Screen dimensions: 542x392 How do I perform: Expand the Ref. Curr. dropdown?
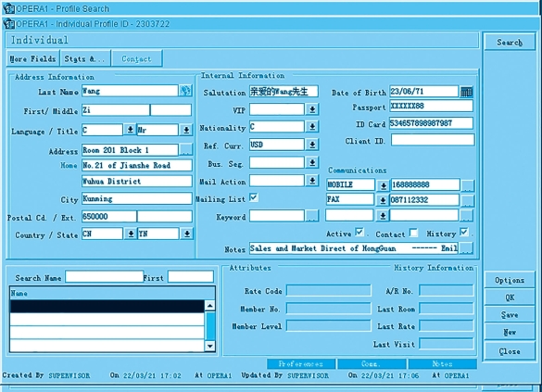pos(312,145)
